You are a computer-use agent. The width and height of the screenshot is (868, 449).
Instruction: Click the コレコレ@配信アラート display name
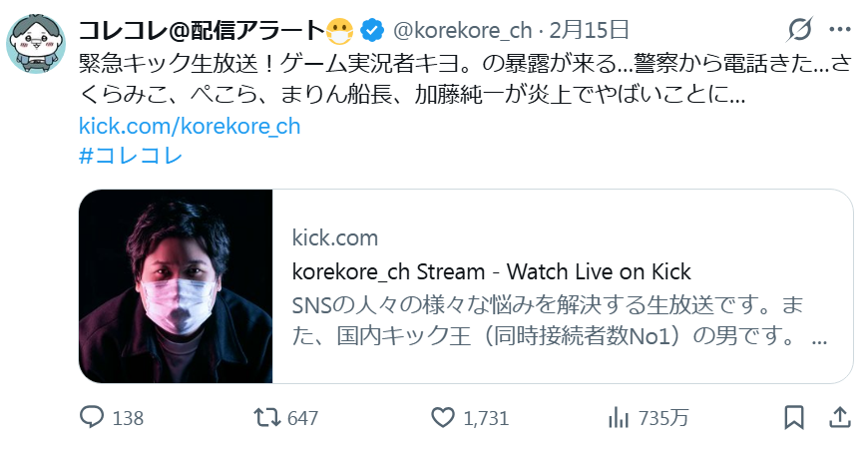pyautogui.click(x=202, y=31)
